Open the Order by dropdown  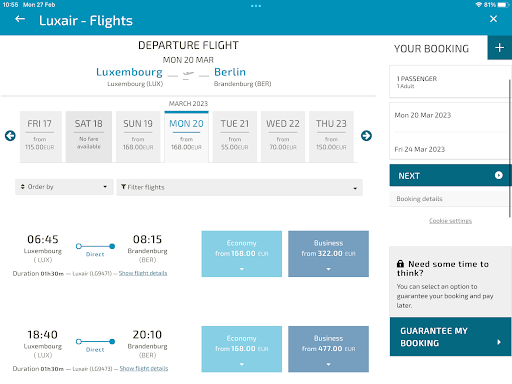(64, 187)
